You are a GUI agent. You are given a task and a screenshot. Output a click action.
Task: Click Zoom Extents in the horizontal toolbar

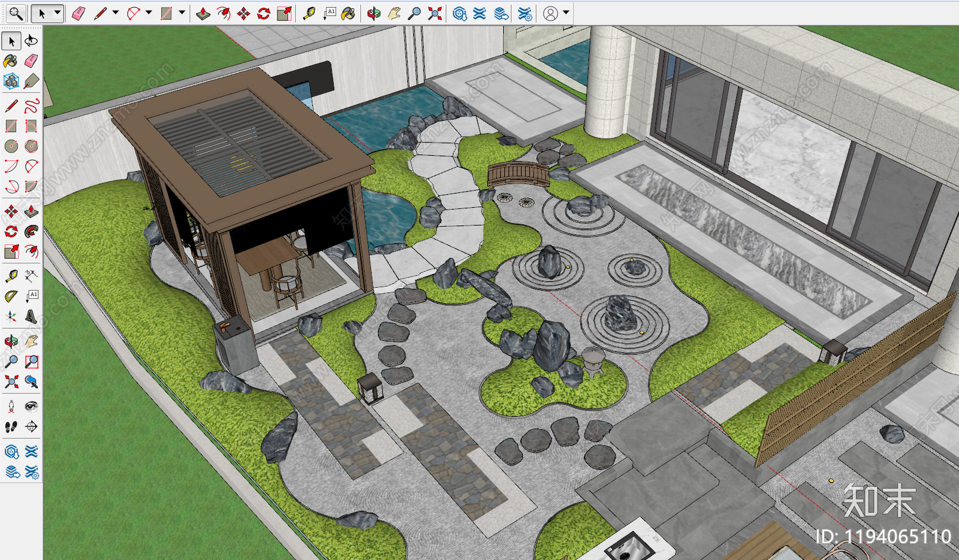(435, 13)
